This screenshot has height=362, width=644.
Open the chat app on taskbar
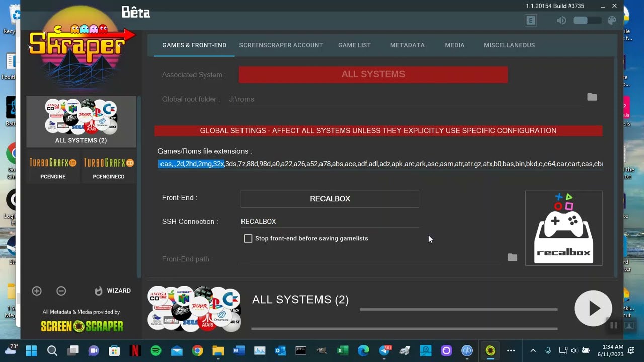click(x=94, y=350)
